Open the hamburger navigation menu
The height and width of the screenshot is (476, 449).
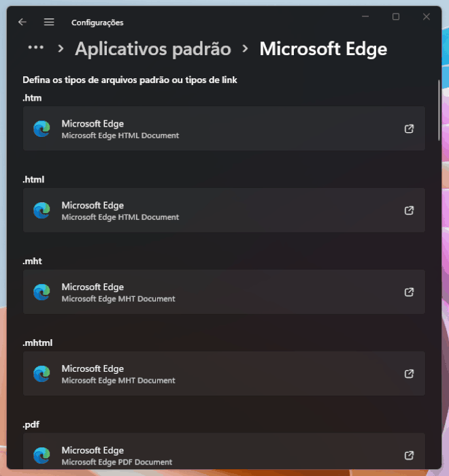click(x=49, y=22)
